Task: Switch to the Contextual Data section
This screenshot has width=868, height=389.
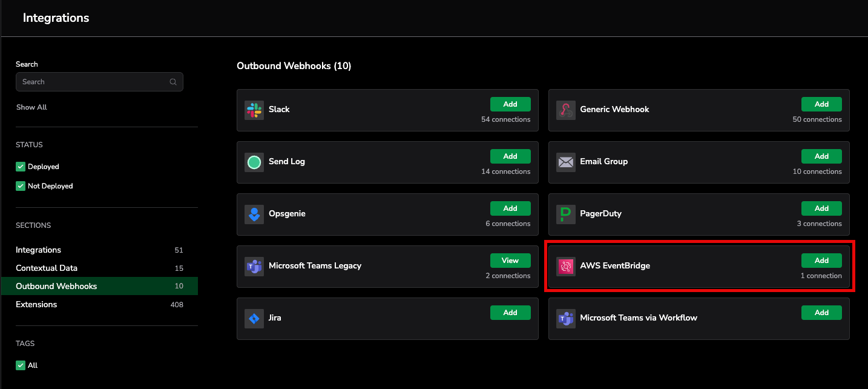Action: 47,268
